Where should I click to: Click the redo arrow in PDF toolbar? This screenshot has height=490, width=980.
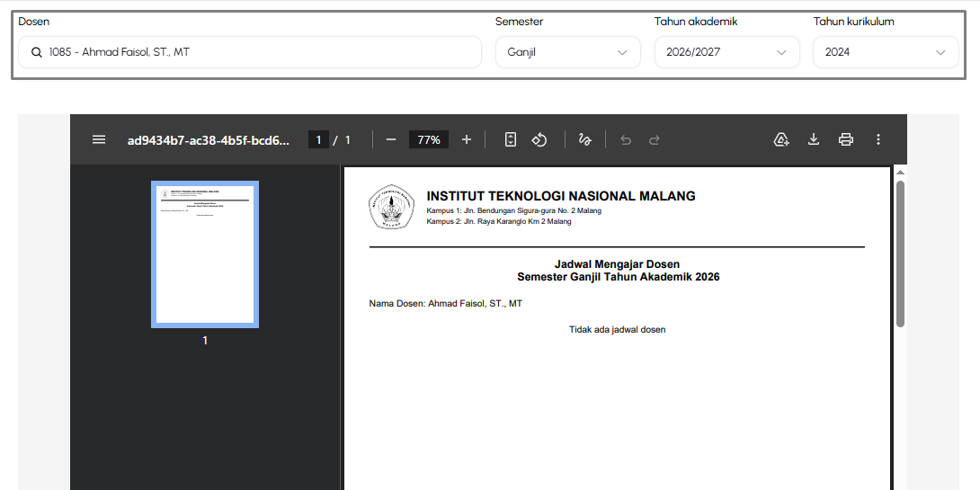[x=655, y=140]
